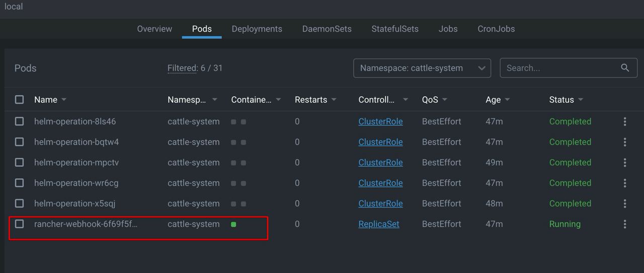The height and width of the screenshot is (273, 644).
Task: Open actions menu for rancher-webhook pod
Action: (x=625, y=224)
